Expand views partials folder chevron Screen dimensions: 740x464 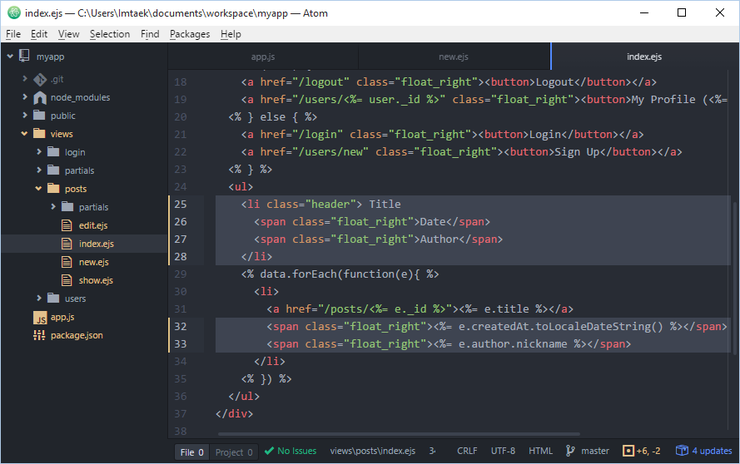pyautogui.click(x=39, y=170)
